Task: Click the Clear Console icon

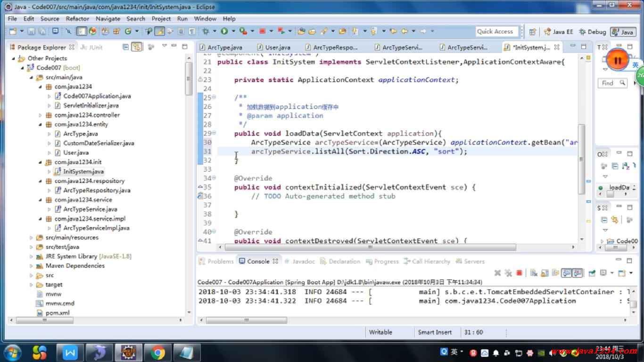Action: point(534,273)
